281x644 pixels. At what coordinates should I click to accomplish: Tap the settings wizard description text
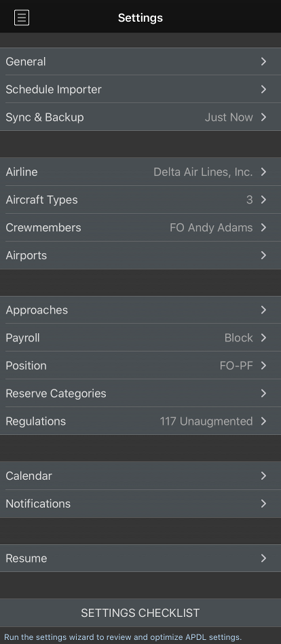coord(122,637)
